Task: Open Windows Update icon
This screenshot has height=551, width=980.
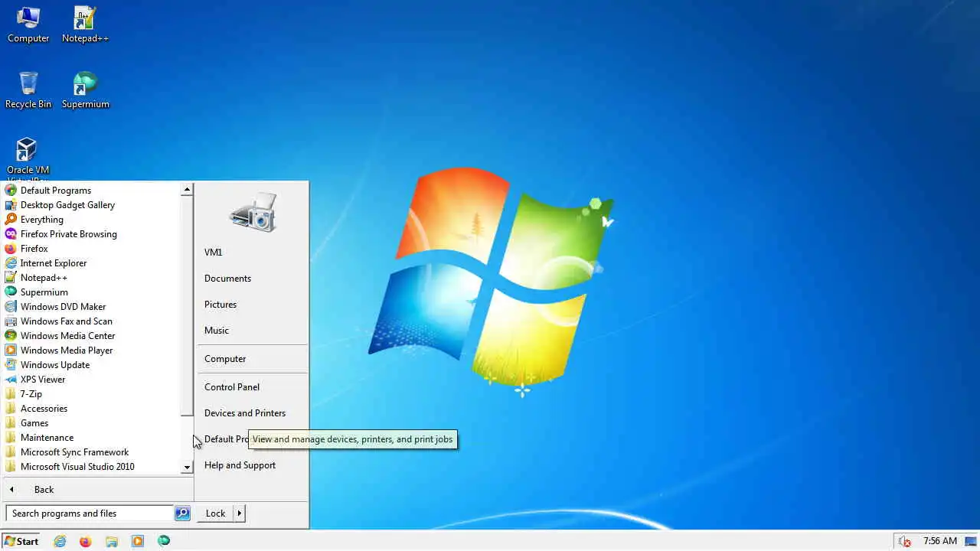Action: (x=11, y=365)
